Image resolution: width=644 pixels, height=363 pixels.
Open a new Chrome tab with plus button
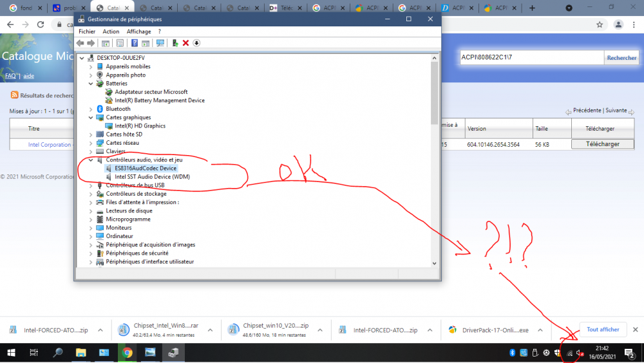pyautogui.click(x=532, y=8)
